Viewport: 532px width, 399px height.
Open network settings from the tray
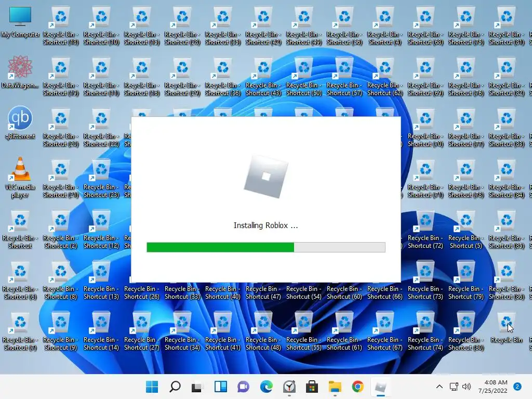(454, 387)
